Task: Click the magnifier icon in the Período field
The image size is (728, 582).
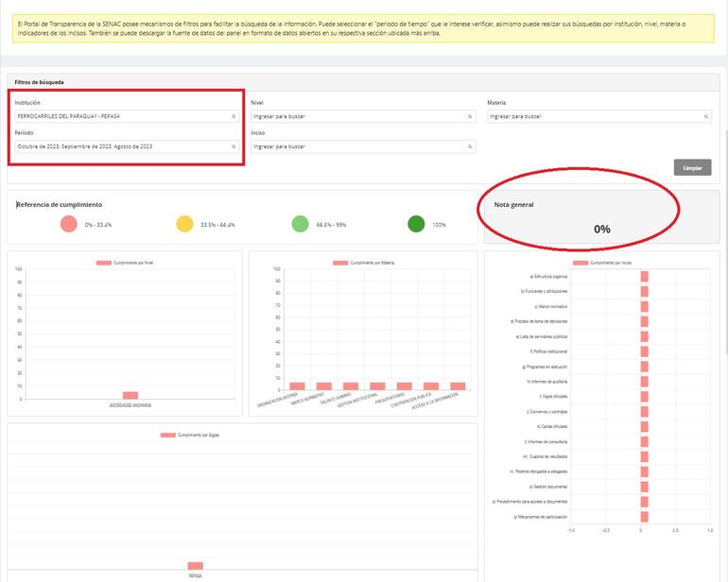Action: (234, 146)
